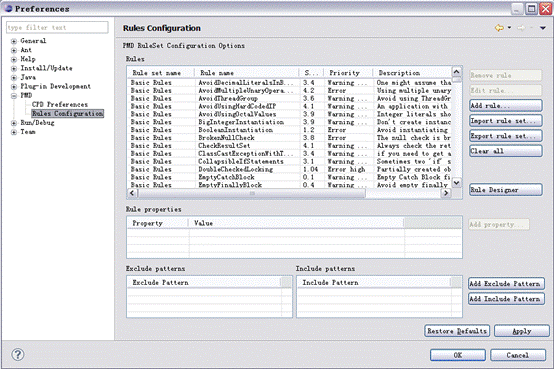554x369 pixels.
Task: Open the view menu triangle icon
Action: coord(543,28)
